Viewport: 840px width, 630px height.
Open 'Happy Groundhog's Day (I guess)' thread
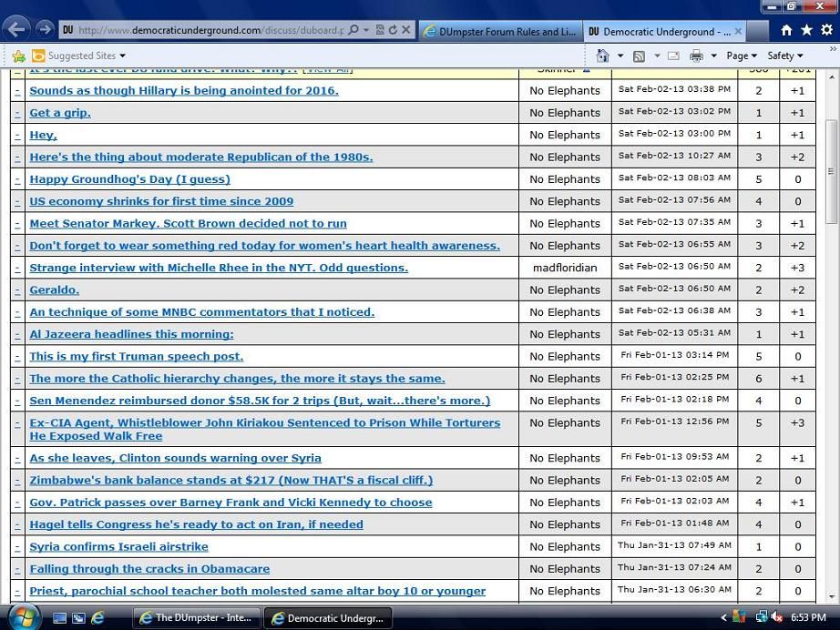click(129, 179)
